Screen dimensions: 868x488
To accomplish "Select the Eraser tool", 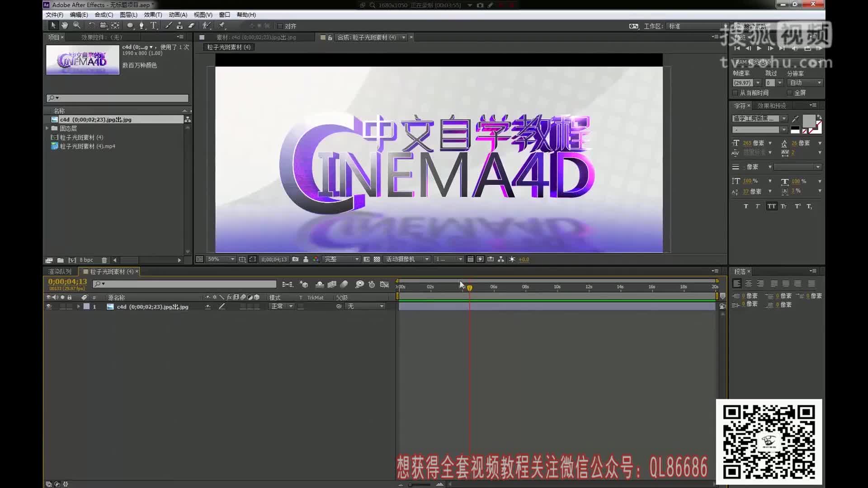I will (191, 26).
